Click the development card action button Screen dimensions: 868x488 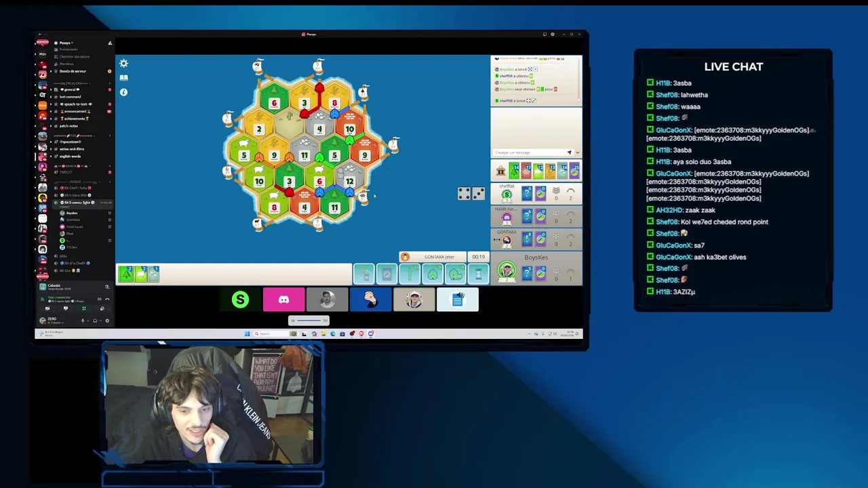[x=387, y=273]
